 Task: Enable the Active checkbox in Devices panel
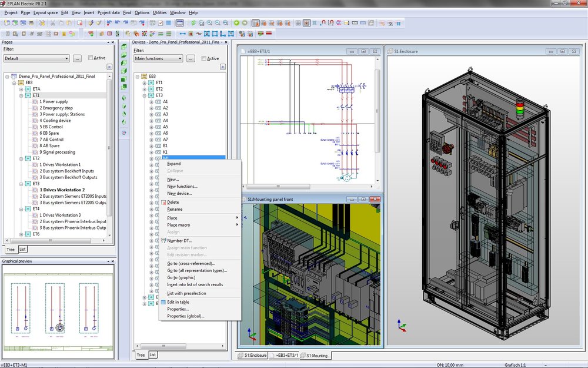click(204, 59)
